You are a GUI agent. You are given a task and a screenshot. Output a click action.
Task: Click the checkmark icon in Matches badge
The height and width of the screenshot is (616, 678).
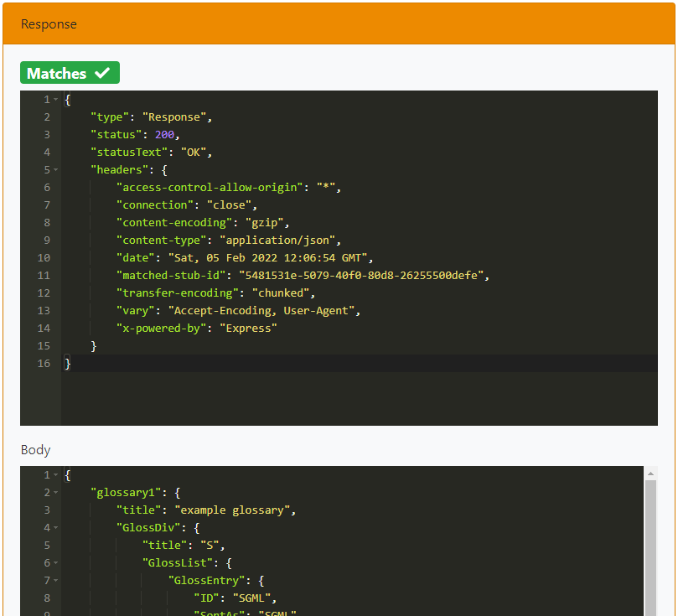click(x=102, y=73)
